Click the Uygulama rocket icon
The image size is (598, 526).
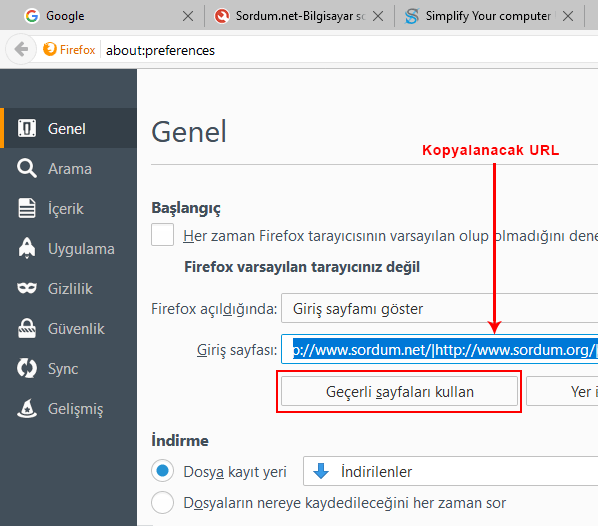27,248
